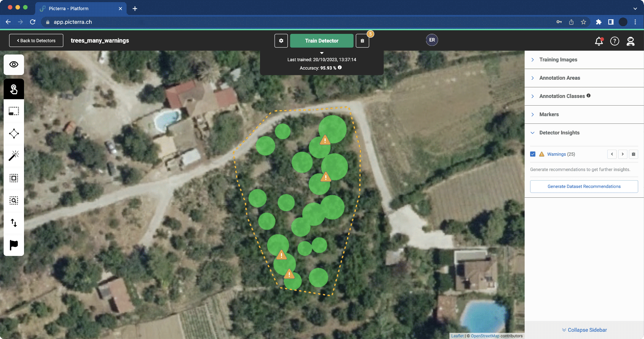Viewport: 644px width, 339px height.
Task: Select the pan hand tool
Action: [x=14, y=89]
